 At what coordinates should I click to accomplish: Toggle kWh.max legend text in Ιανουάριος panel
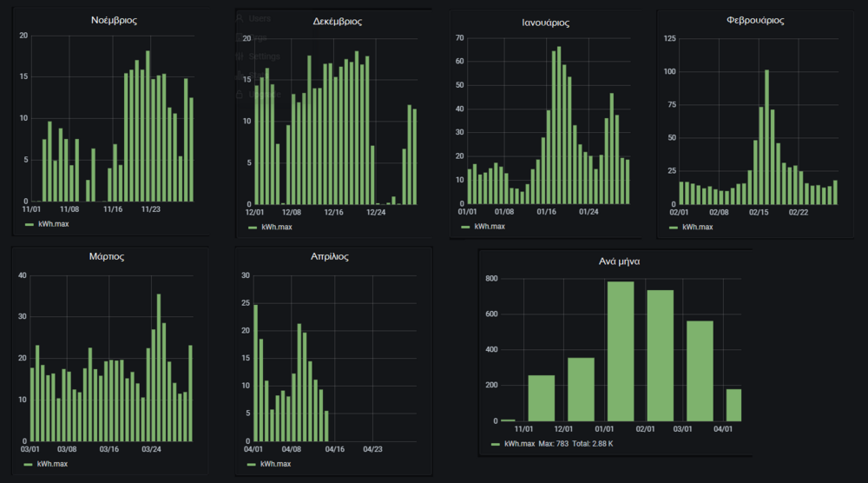pos(489,226)
